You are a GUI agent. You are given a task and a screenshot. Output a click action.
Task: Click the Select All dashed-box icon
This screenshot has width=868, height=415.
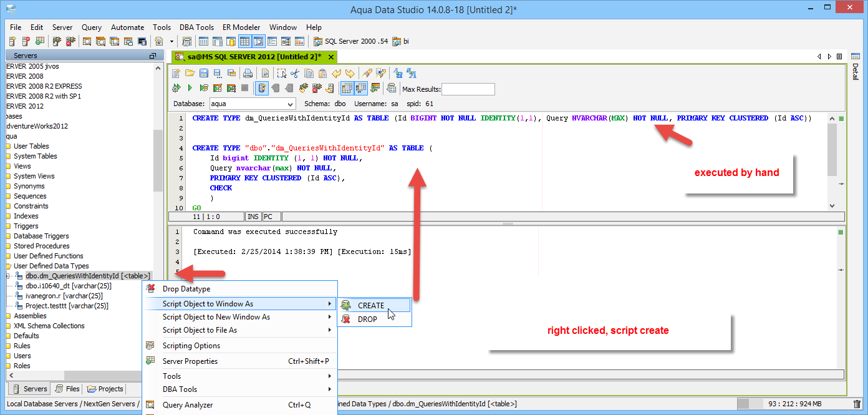pos(281,73)
